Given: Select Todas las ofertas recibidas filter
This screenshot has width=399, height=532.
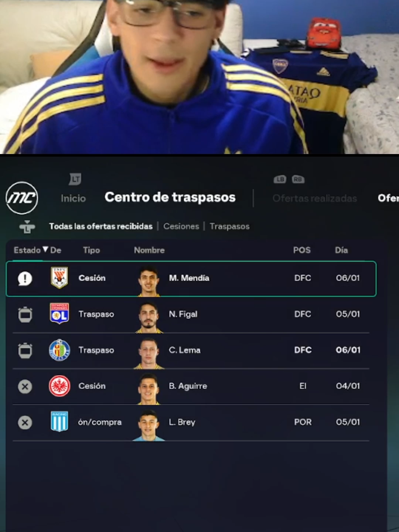Looking at the screenshot, I should [x=101, y=226].
